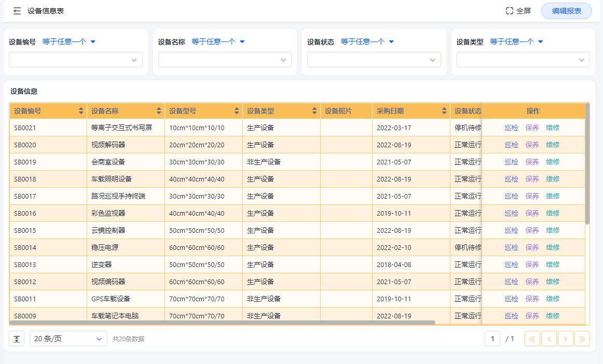Click 巡检 link for device SB0021
Screen dimensions: 603x364
[x=510, y=128]
